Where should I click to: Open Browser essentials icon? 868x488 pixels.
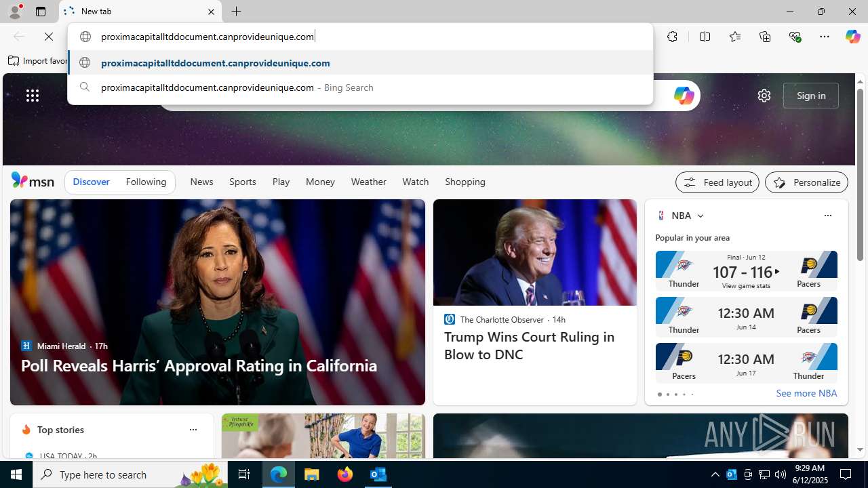pyautogui.click(x=795, y=37)
